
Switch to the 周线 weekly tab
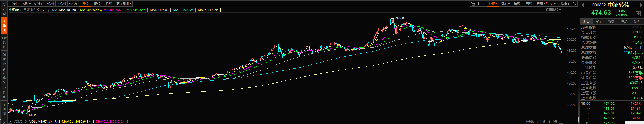[x=97, y=4]
